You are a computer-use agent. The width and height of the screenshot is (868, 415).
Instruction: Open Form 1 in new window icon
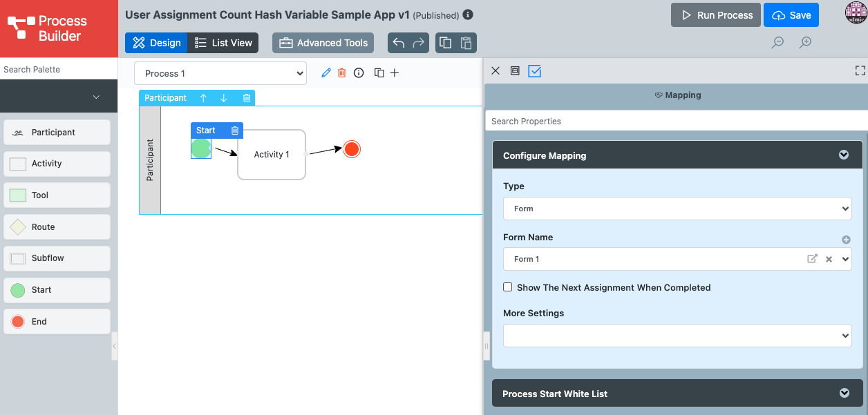pos(812,259)
